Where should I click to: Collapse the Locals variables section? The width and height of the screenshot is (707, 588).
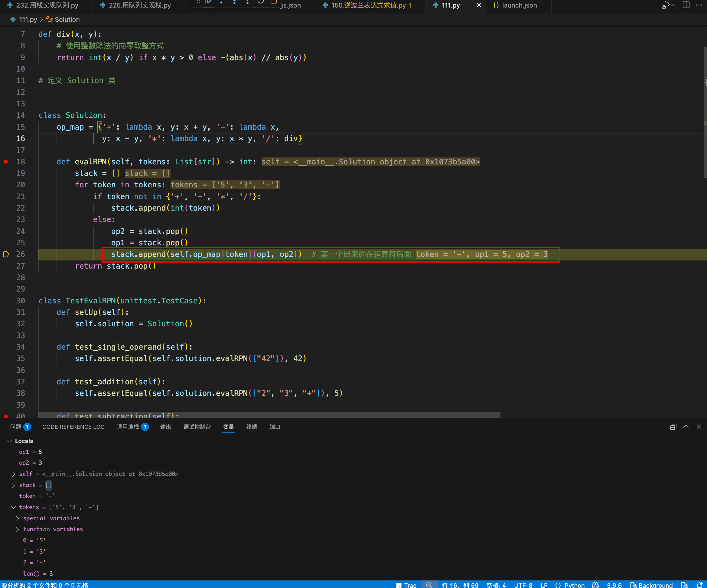coord(9,441)
